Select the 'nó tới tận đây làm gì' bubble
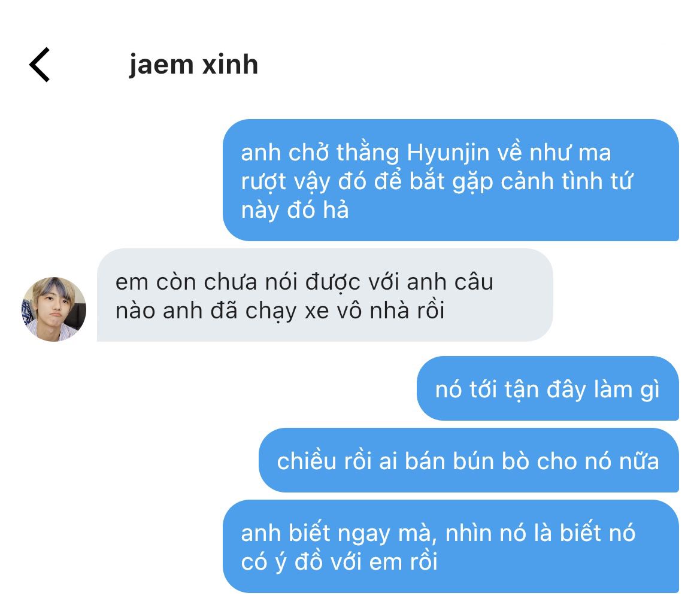 pos(548,388)
